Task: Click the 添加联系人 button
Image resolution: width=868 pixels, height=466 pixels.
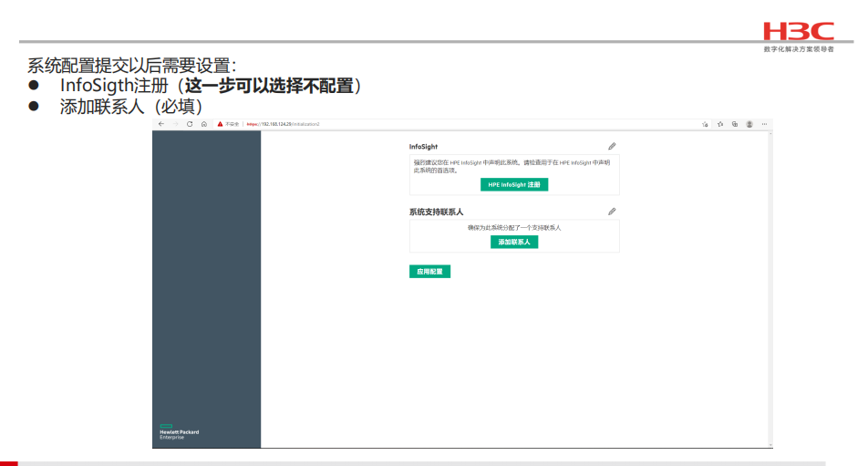Action: [514, 242]
